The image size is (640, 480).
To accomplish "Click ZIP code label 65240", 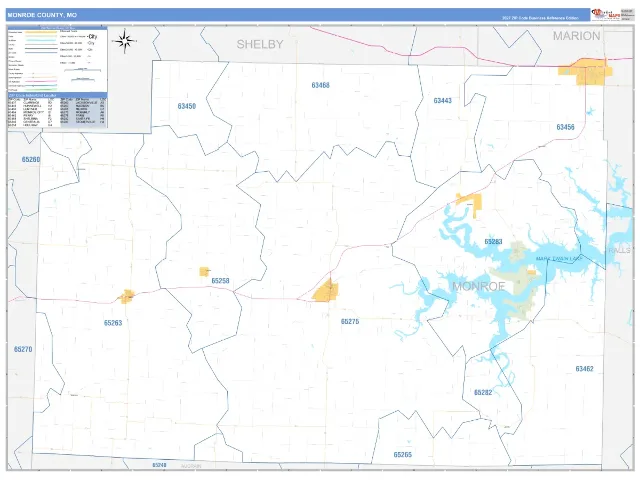I will [159, 465].
